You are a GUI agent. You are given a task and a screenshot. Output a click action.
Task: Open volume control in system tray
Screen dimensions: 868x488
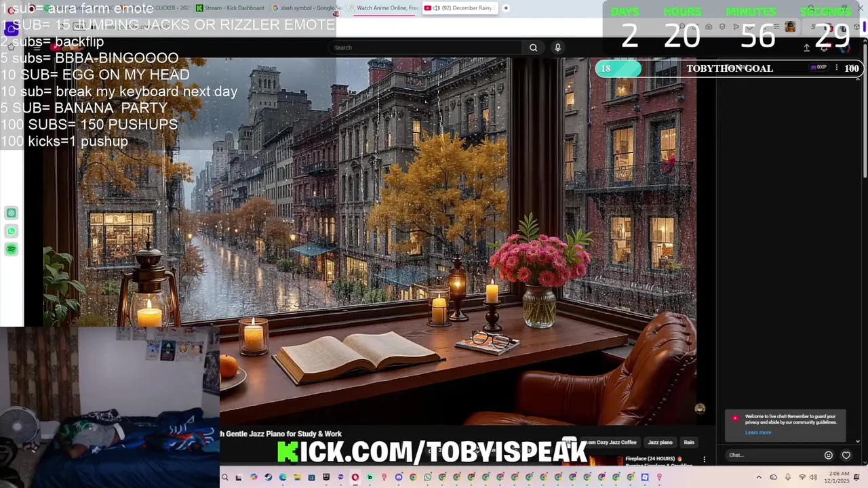click(x=813, y=477)
